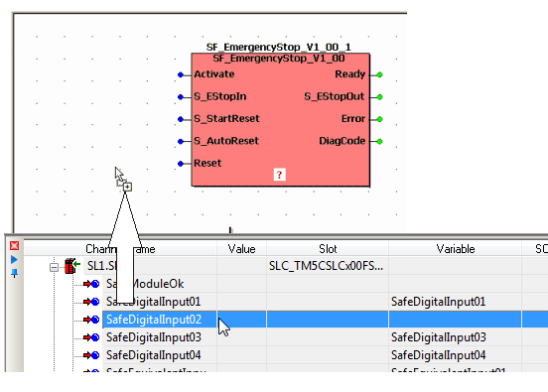This screenshot has width=548, height=392.
Task: Click the Value column header
Action: (x=241, y=249)
